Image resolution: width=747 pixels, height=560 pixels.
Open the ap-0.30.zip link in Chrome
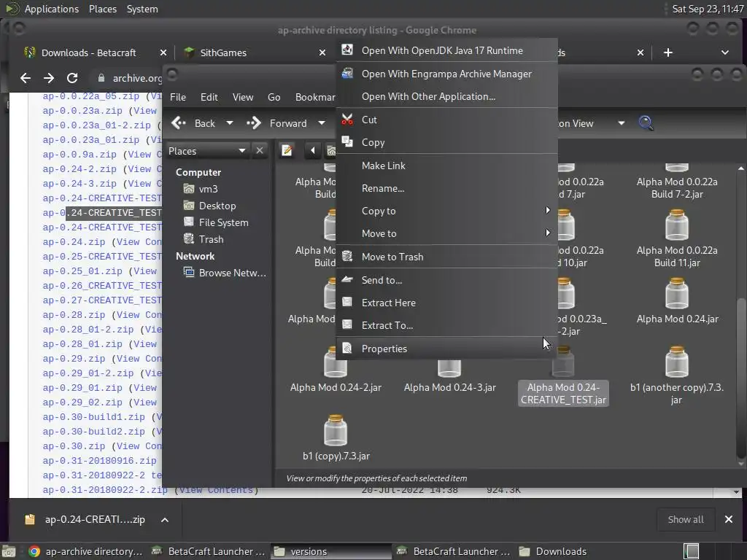click(74, 446)
